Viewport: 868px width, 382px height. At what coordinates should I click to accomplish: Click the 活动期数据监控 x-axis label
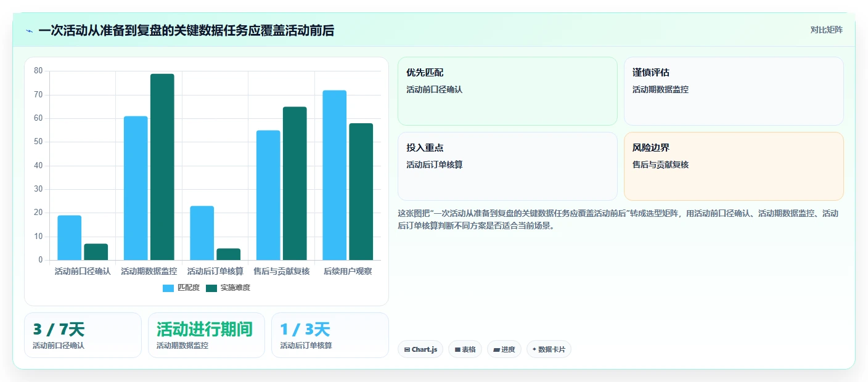pos(149,271)
